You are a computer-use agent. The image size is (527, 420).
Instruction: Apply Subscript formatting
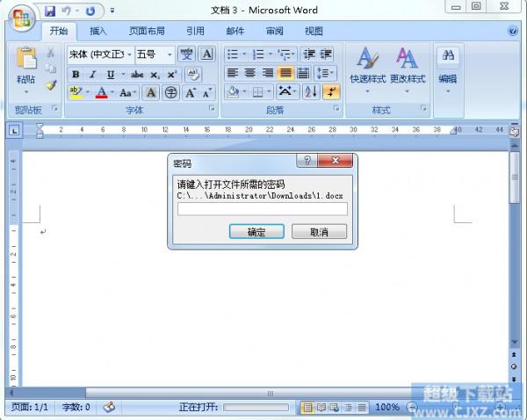[x=155, y=75]
